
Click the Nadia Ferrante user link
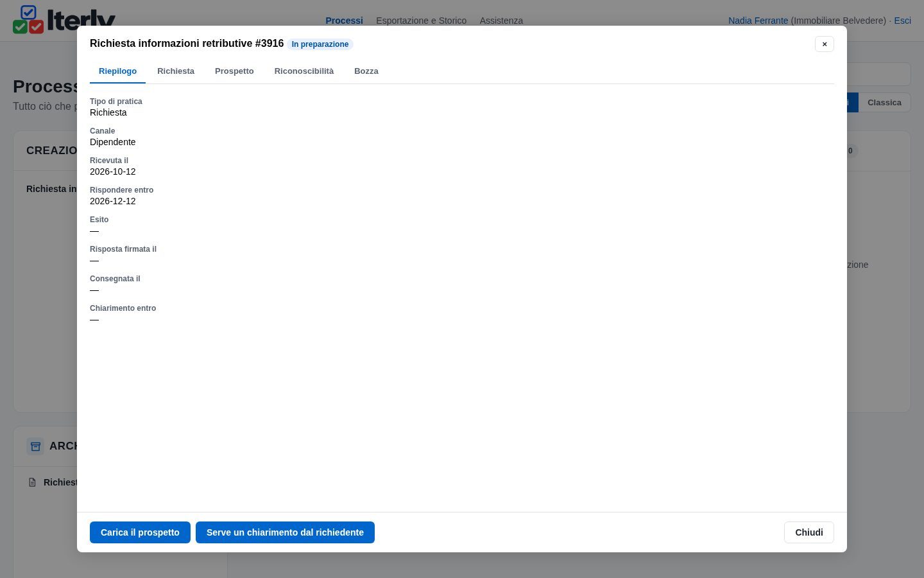tap(758, 21)
